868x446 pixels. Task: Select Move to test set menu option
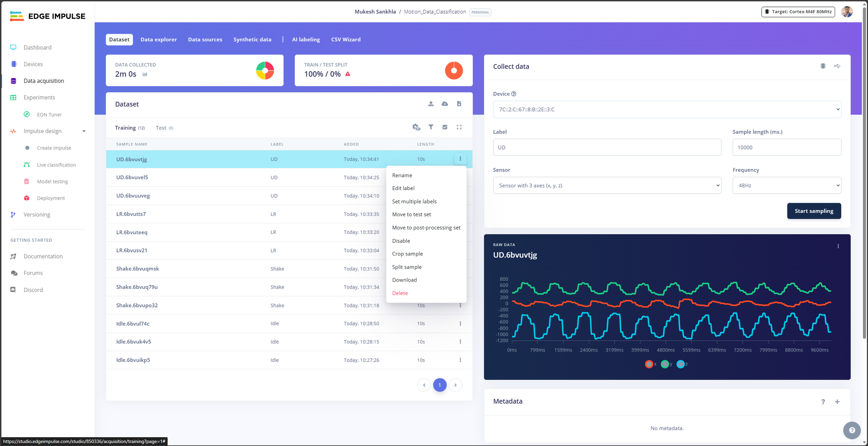pos(412,214)
